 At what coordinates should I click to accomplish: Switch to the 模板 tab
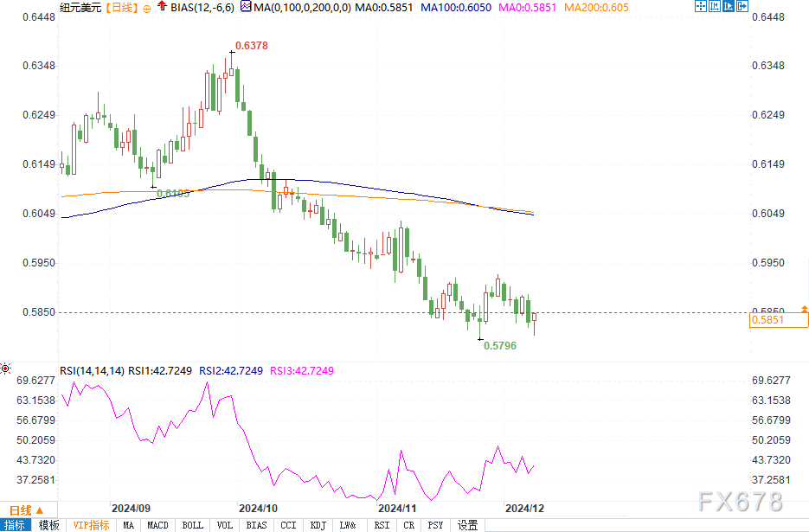click(49, 525)
